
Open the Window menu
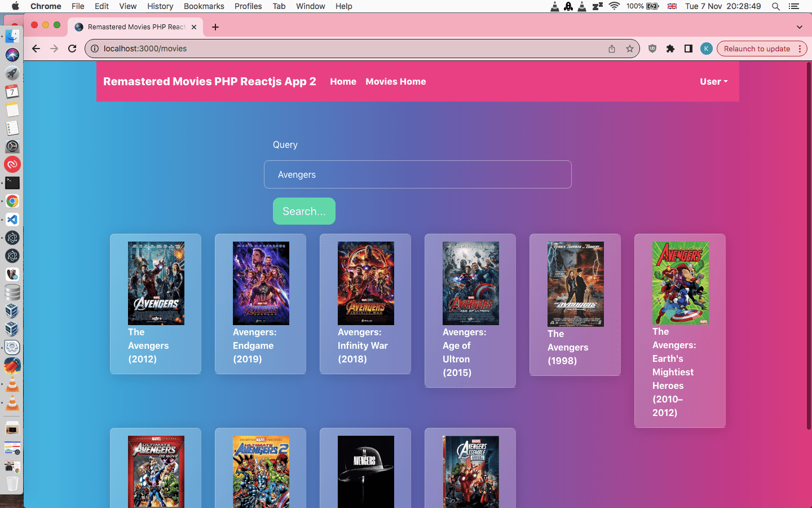click(x=310, y=6)
